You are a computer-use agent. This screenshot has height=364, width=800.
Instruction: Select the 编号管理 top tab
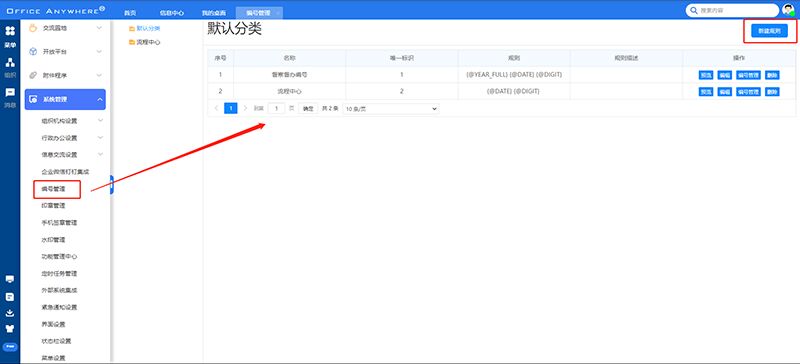click(258, 13)
